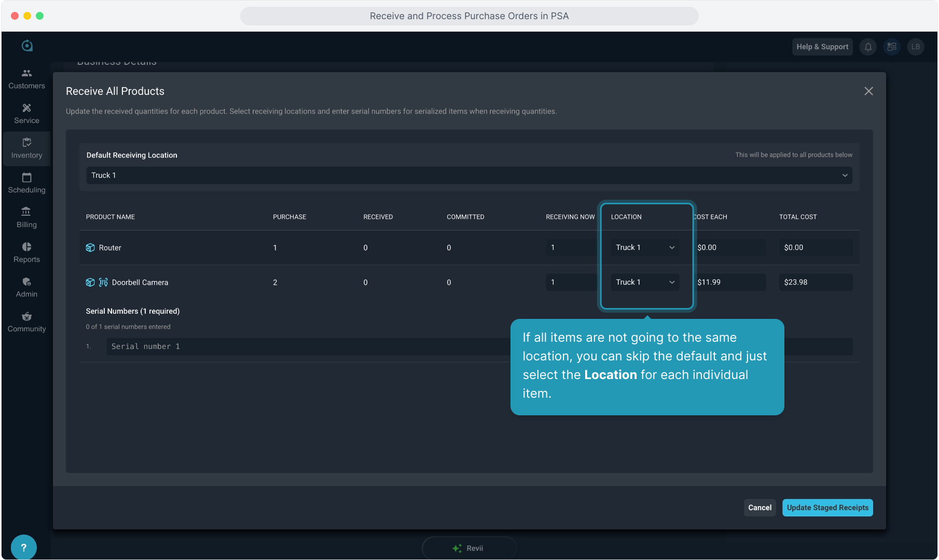Open the Admin shield icon

(x=26, y=282)
